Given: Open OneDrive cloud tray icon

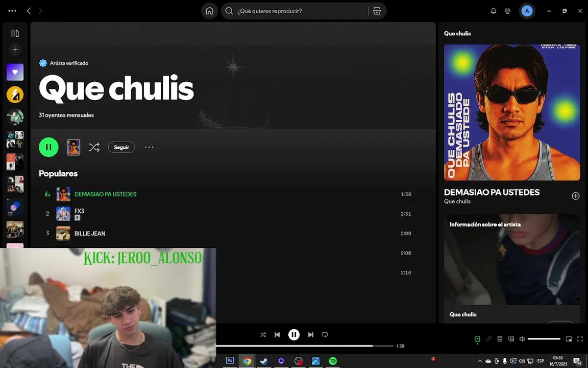Looking at the screenshot, I should (x=488, y=361).
